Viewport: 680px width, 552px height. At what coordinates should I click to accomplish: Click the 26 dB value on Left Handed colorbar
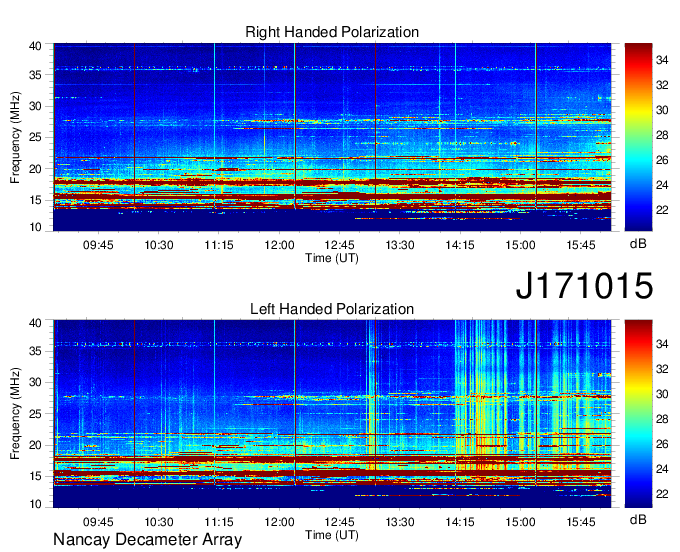click(662, 444)
